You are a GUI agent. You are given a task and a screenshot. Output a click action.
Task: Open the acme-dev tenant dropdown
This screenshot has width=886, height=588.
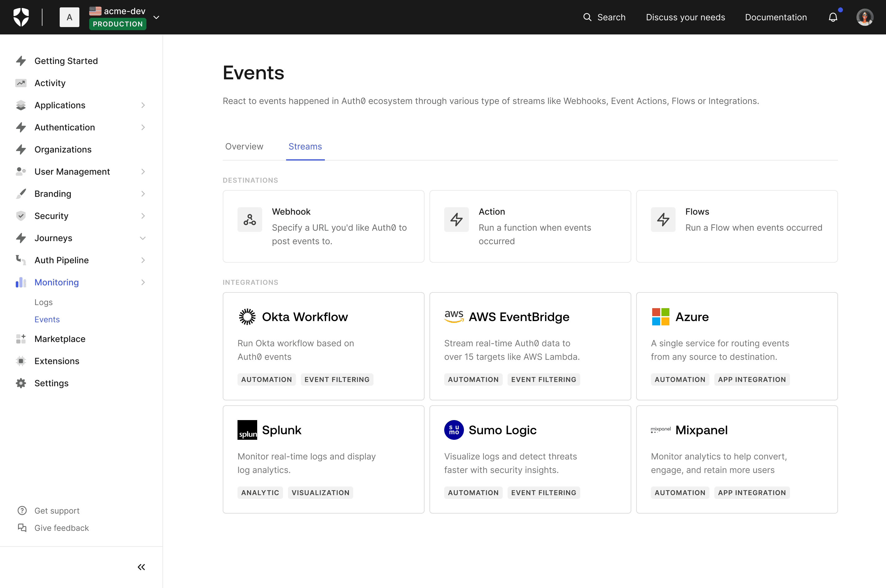[x=156, y=17]
